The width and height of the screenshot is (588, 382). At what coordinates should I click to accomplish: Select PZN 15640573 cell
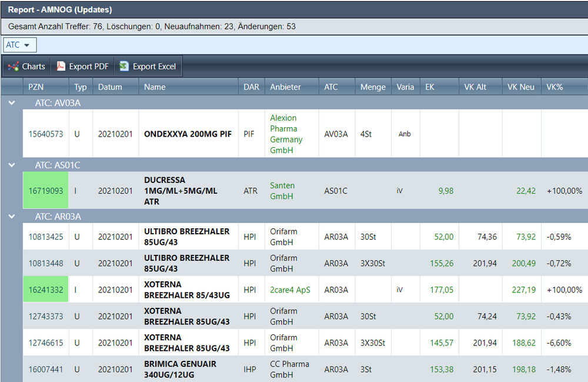click(46, 134)
